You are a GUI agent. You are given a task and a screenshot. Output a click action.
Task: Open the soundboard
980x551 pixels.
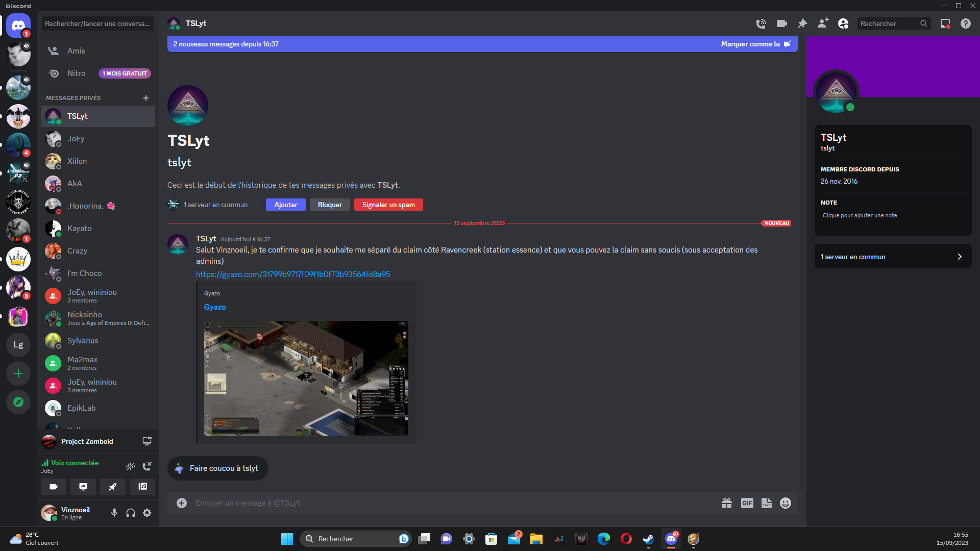(142, 487)
